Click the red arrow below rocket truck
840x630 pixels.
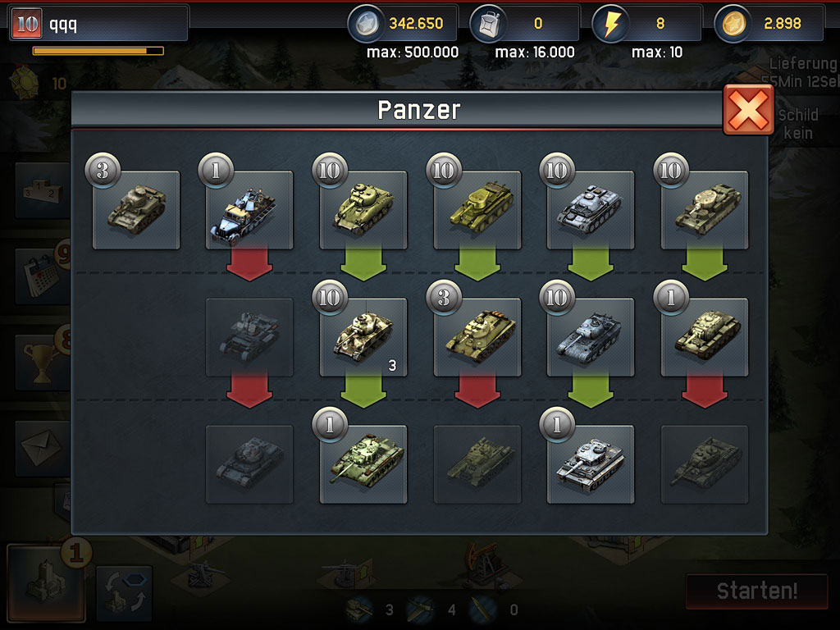tap(249, 263)
